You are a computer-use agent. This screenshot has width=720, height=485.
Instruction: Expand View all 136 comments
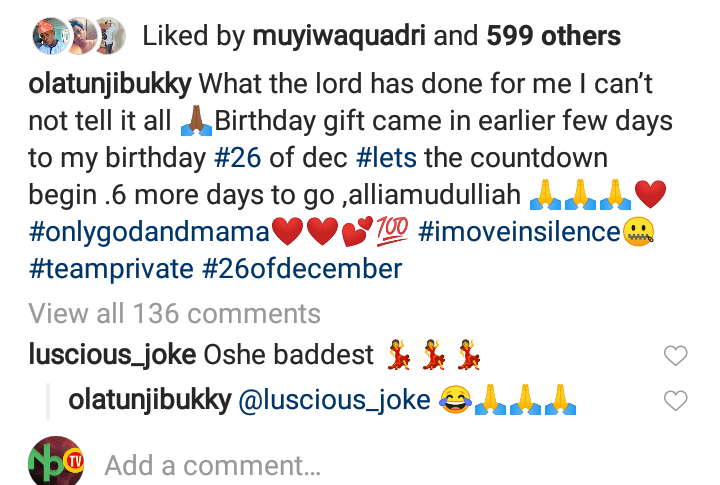[x=175, y=313]
